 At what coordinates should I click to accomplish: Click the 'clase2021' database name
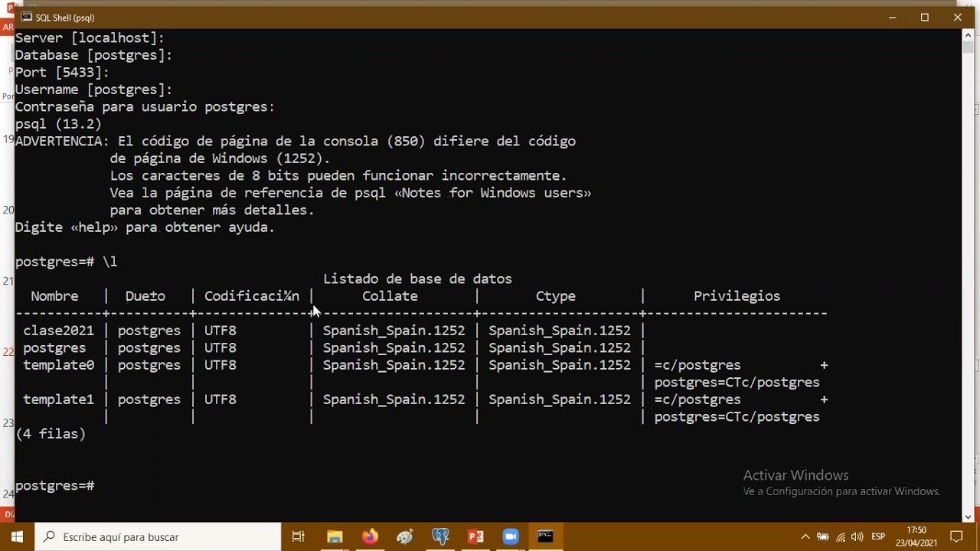[x=59, y=331]
